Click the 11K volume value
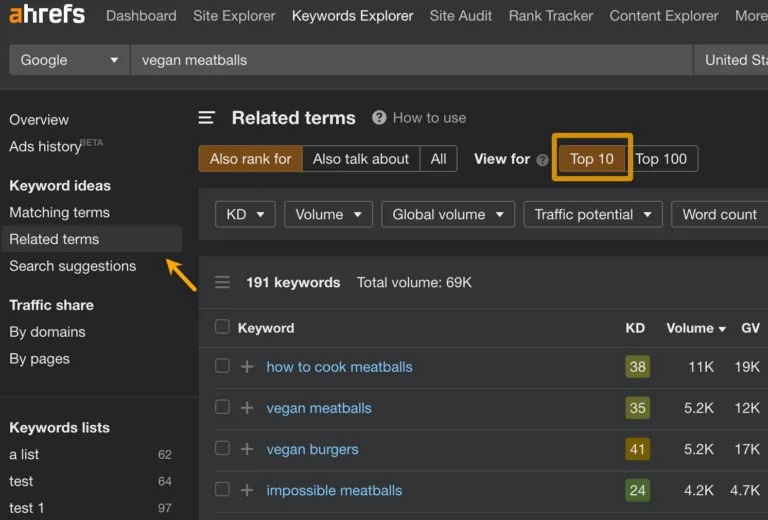 coord(701,367)
